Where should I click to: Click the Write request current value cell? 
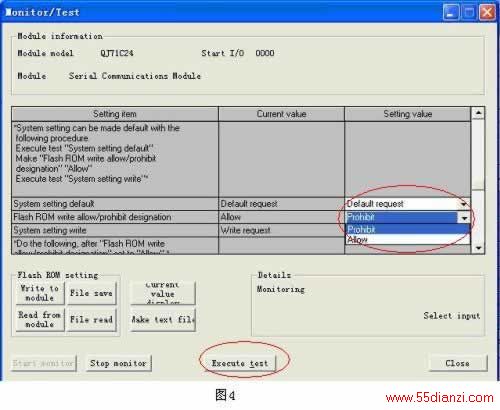click(281, 230)
